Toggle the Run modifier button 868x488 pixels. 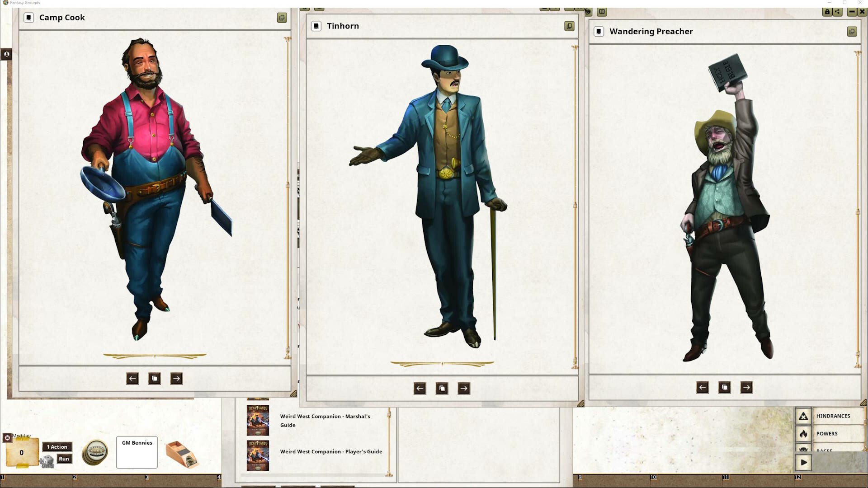(x=64, y=459)
